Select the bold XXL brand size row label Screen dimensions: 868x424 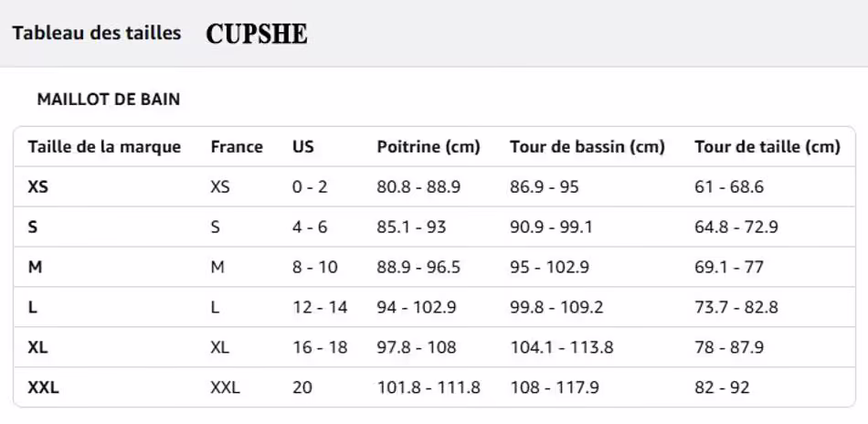pos(43,387)
